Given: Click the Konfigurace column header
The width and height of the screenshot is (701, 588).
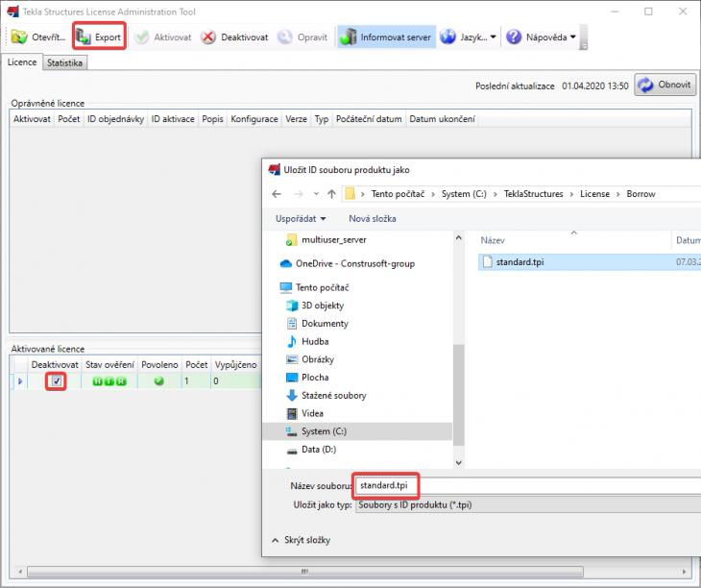Looking at the screenshot, I should (254, 119).
